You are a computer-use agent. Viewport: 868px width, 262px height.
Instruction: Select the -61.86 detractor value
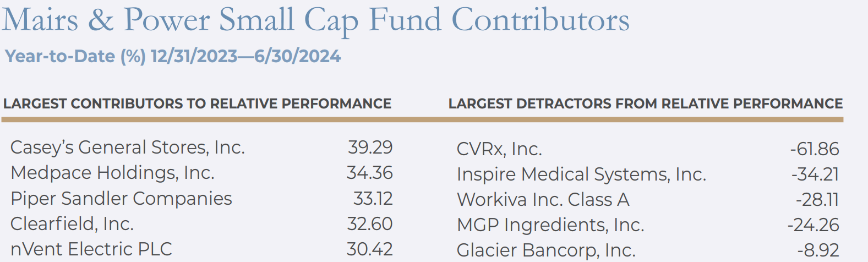pyautogui.click(x=814, y=149)
